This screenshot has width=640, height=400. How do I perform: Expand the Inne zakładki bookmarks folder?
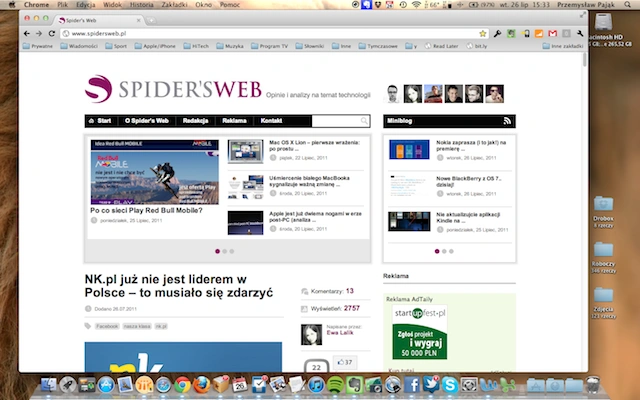pyautogui.click(x=563, y=46)
